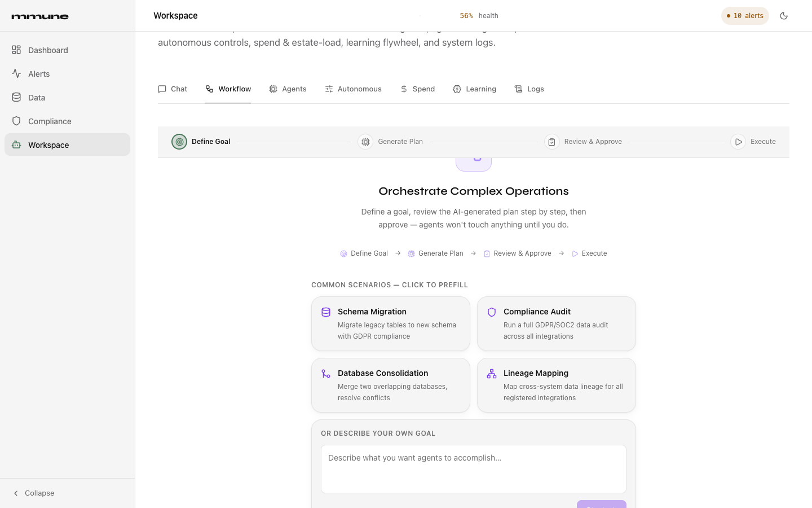Click the small Generate Plan icon in flow summary
The image size is (812, 508).
pos(411,254)
